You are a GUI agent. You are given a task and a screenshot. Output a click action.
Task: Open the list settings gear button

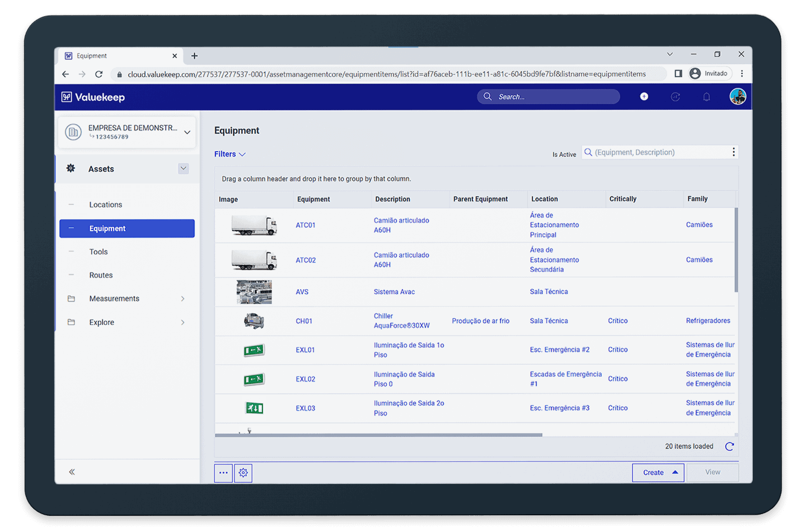[243, 473]
